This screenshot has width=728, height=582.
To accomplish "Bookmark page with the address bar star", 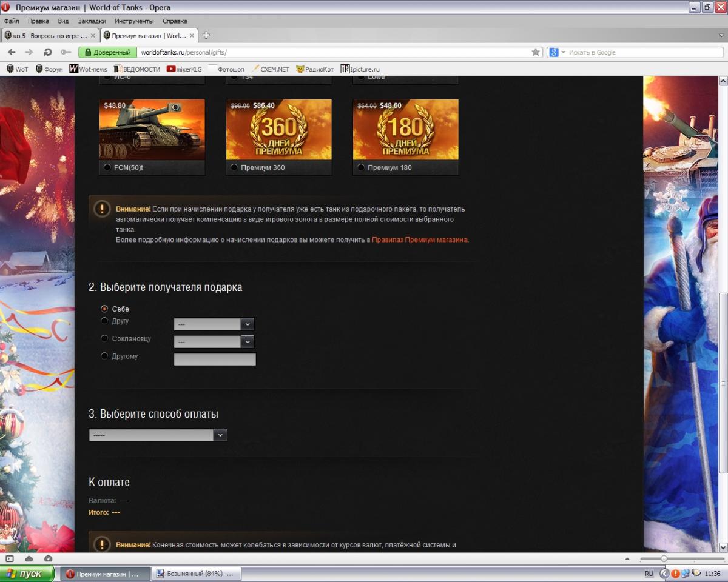I will pos(536,52).
